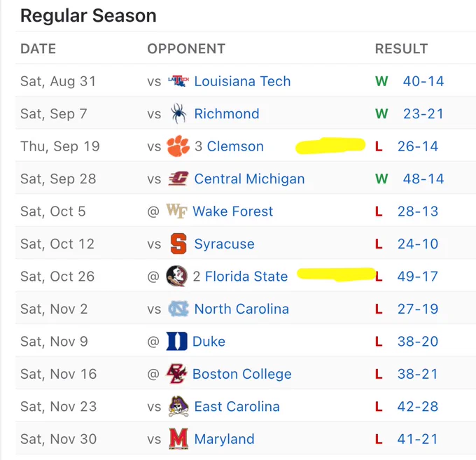Click the Syracuse orange S logo
Image resolution: width=476 pixels, height=460 pixels.
click(178, 244)
